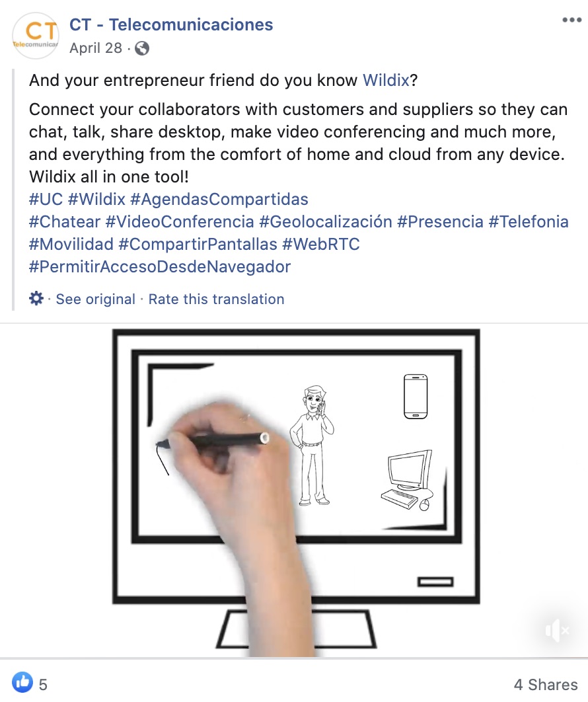The height and width of the screenshot is (702, 588).
Task: Click the whiteboard animation video
Action: click(294, 490)
